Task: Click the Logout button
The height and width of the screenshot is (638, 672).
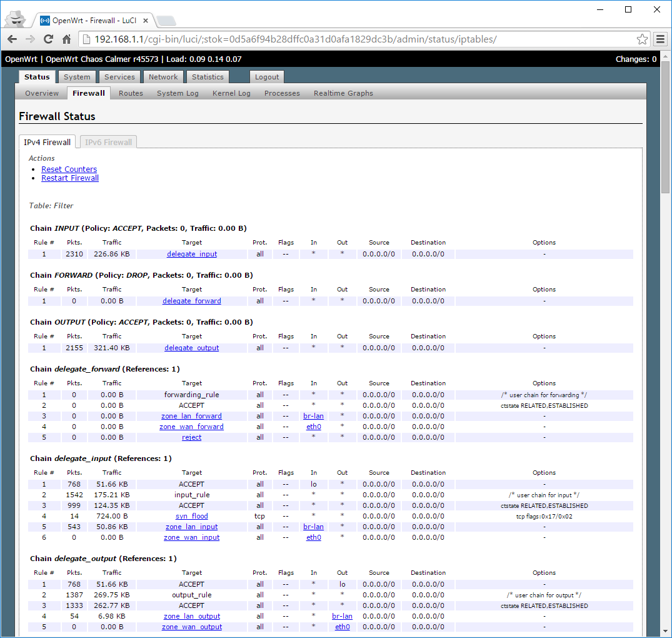Action: (267, 77)
